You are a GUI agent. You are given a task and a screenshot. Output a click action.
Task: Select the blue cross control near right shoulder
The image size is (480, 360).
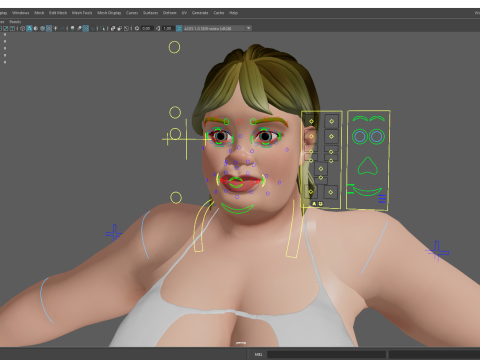click(437, 251)
